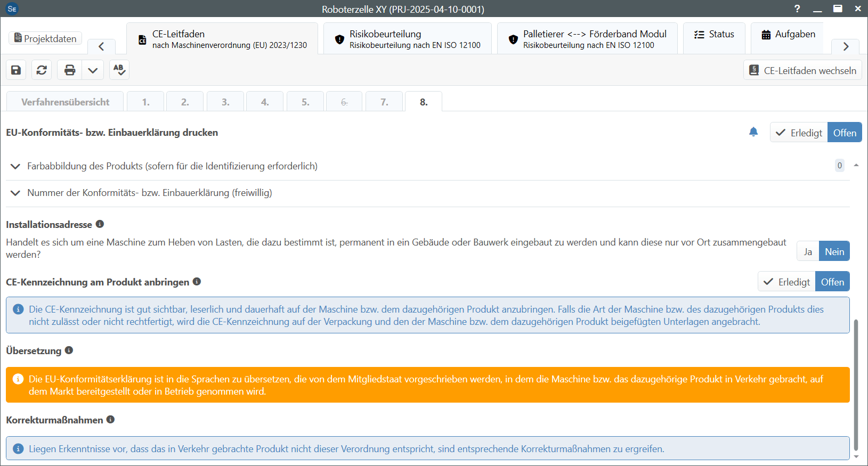Click the CE-Leitfaden wechseln button
Screen dimensions: 868x466
[802, 70]
